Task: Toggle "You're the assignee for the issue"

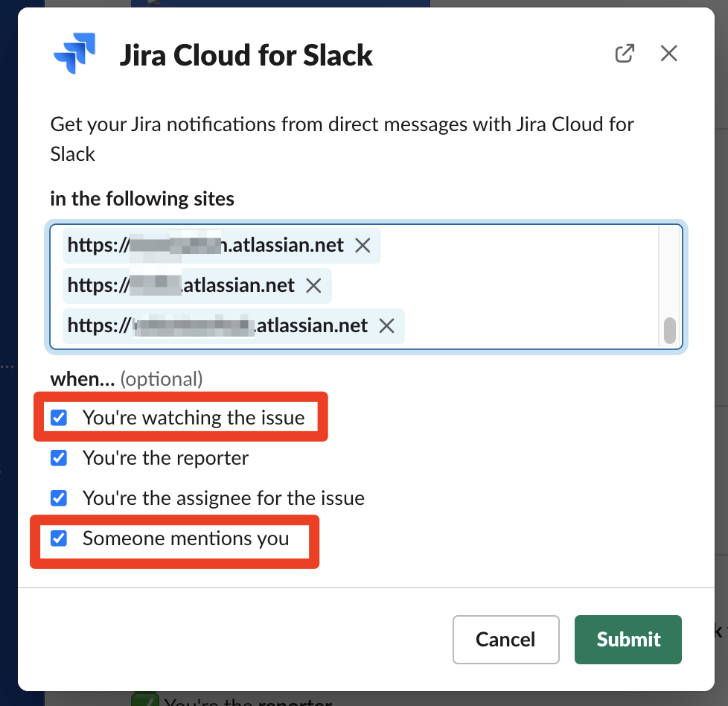Action: pyautogui.click(x=59, y=498)
